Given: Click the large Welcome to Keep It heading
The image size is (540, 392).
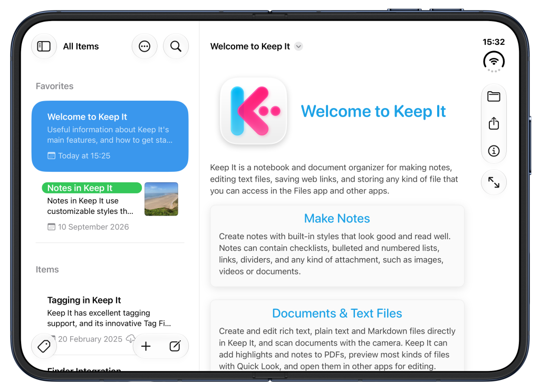Looking at the screenshot, I should (x=373, y=111).
